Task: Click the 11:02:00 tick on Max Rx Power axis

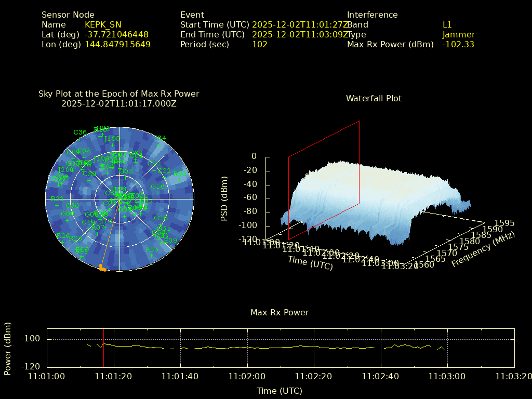Action: [x=247, y=376]
